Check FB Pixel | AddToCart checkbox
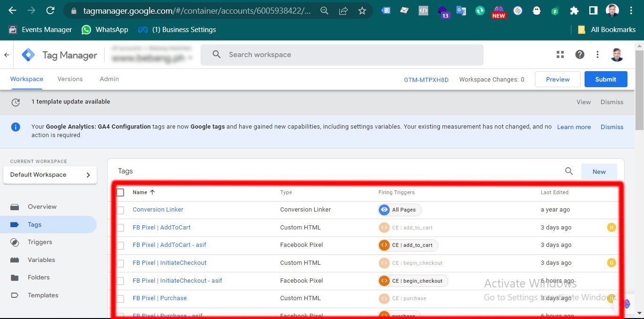The height and width of the screenshot is (319, 644). (x=120, y=228)
